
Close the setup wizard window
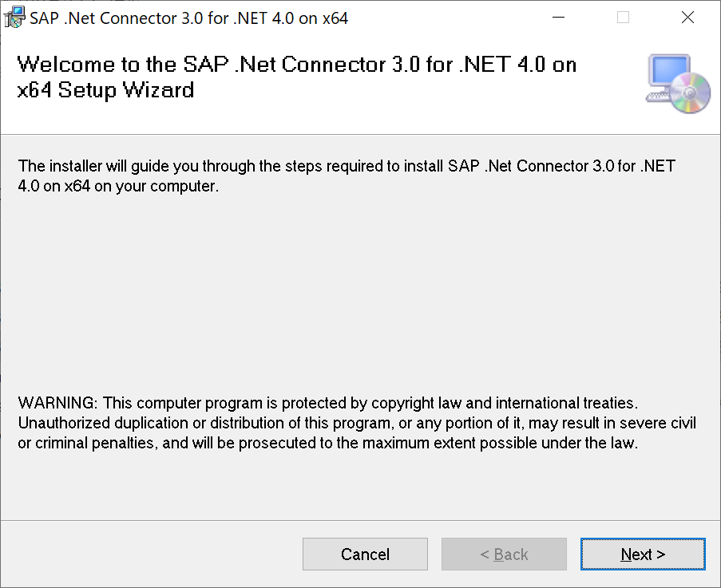[687, 18]
